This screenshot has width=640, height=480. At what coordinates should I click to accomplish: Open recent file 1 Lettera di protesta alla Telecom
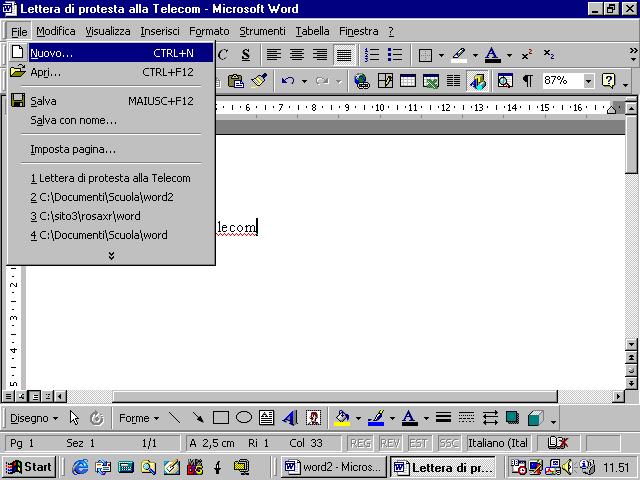tap(111, 178)
